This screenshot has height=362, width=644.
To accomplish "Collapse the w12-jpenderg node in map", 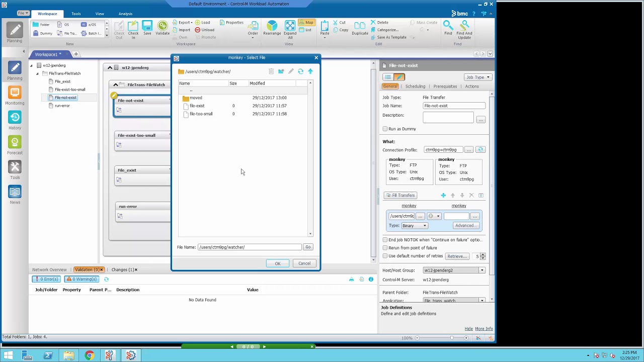I will (x=110, y=67).
